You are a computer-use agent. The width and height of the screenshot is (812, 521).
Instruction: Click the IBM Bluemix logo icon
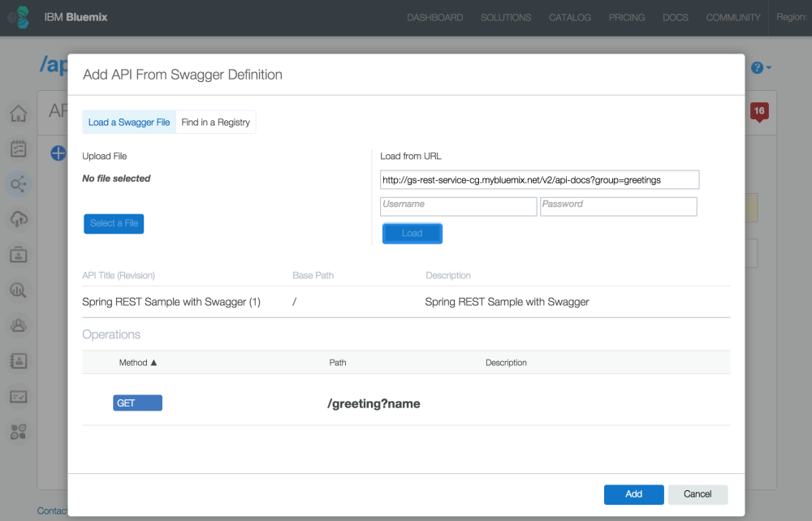(x=19, y=17)
